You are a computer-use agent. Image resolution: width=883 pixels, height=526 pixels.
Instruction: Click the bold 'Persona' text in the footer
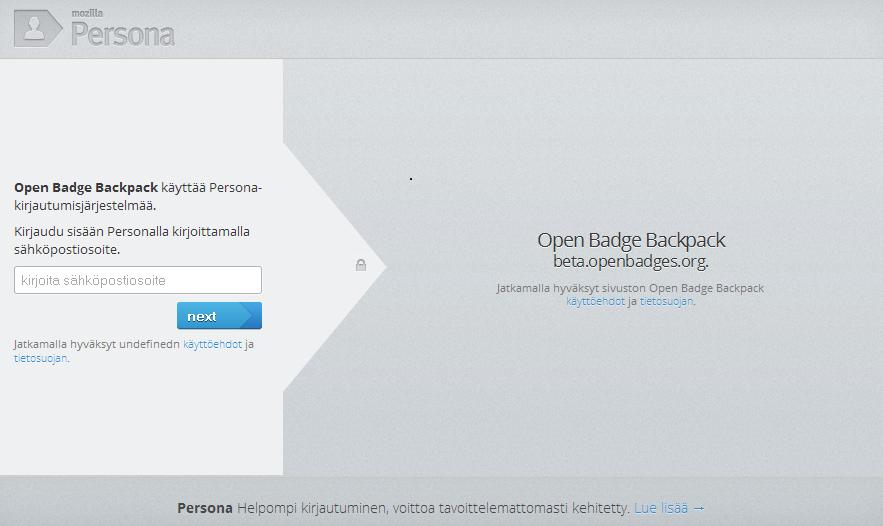pos(205,508)
